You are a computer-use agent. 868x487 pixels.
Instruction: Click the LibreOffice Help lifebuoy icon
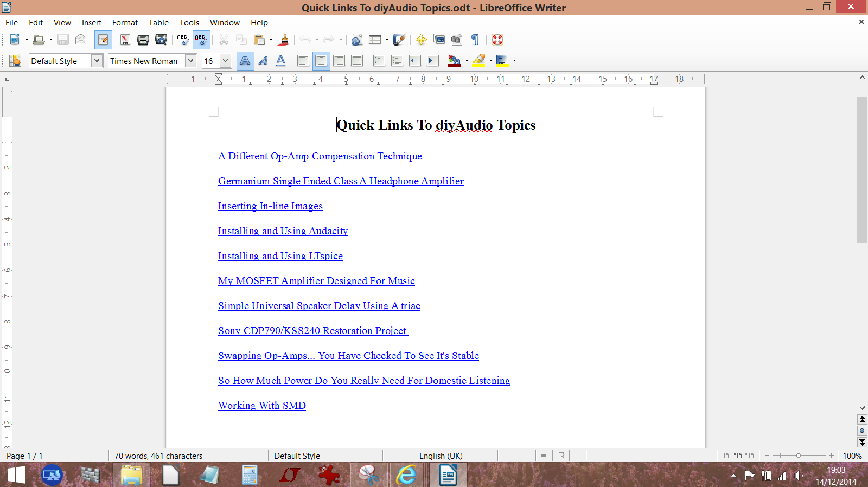click(497, 40)
